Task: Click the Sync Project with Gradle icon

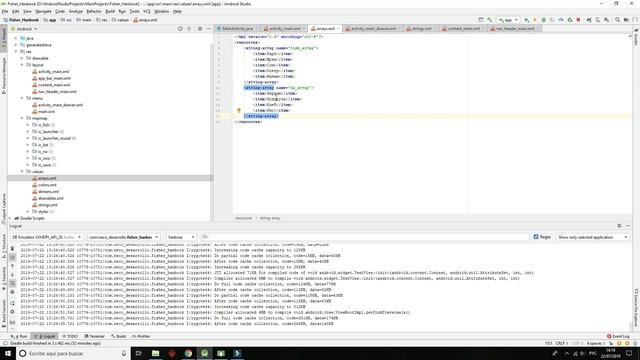Action: click(589, 20)
